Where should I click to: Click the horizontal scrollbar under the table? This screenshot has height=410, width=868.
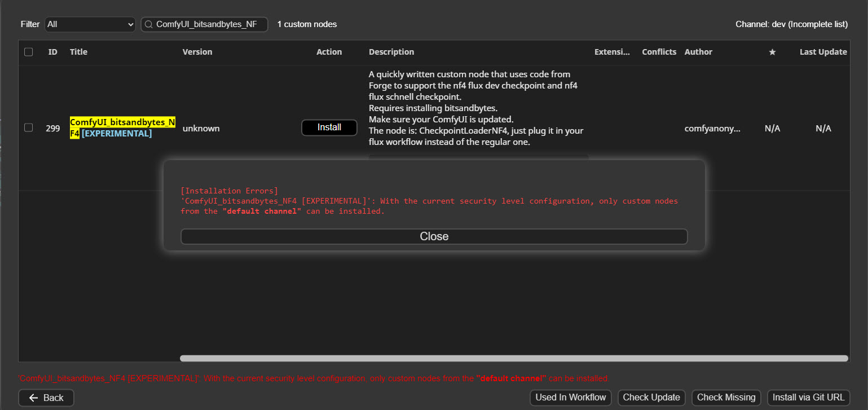click(x=513, y=358)
